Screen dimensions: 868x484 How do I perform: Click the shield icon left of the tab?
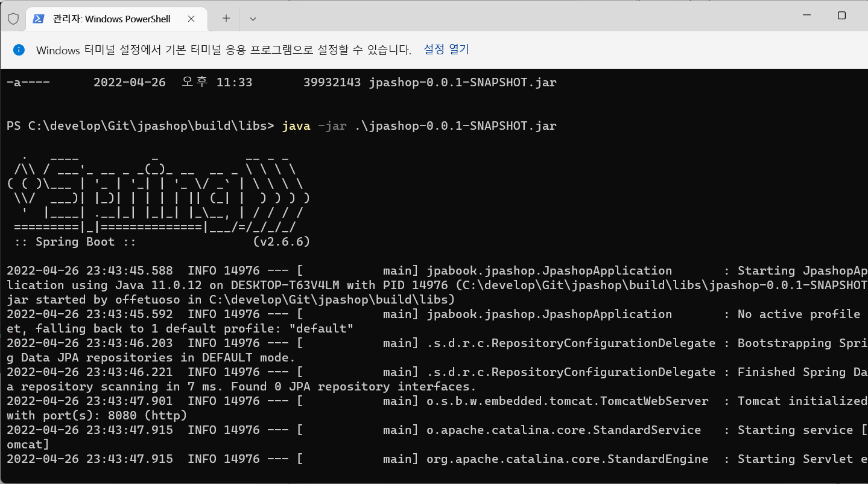(x=13, y=19)
